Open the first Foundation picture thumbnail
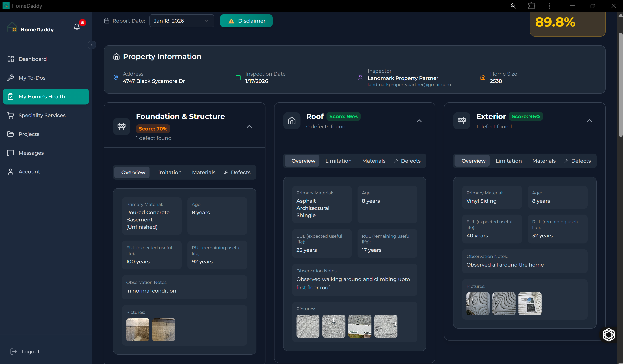 [x=138, y=330]
